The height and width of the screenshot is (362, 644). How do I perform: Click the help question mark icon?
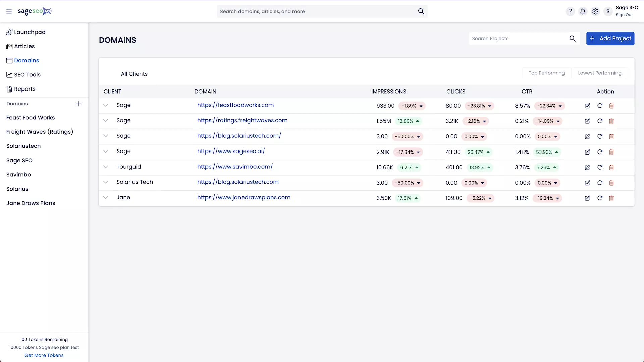pyautogui.click(x=570, y=11)
